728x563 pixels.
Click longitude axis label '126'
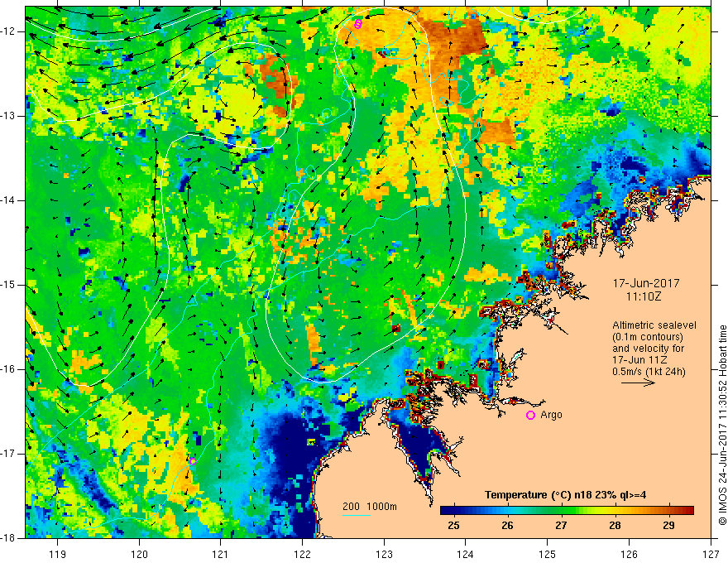[629, 554]
